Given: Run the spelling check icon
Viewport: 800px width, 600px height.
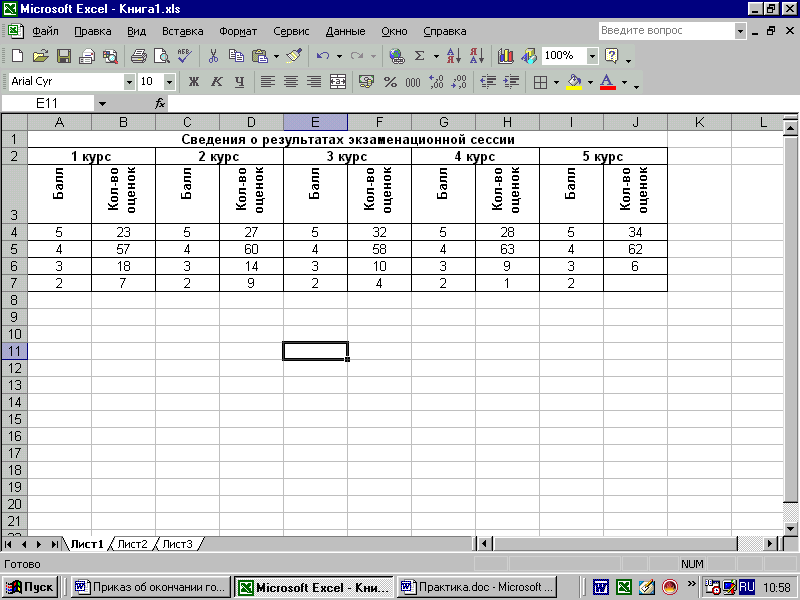Looking at the screenshot, I should click(185, 56).
